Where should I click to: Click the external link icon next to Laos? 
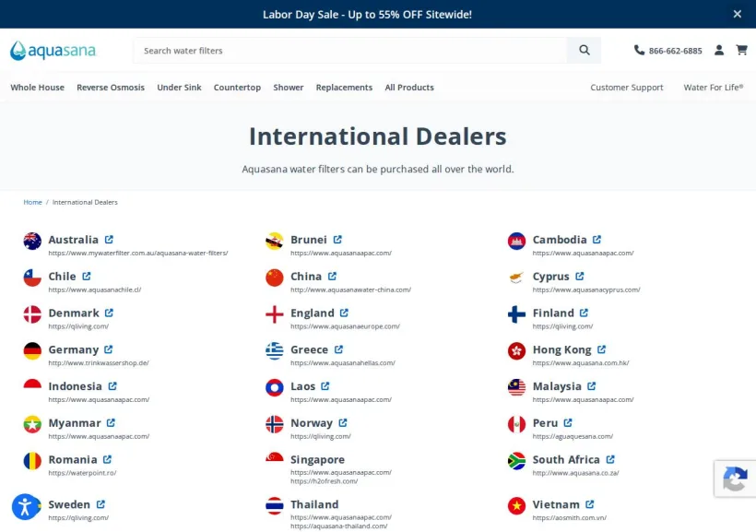(x=325, y=385)
